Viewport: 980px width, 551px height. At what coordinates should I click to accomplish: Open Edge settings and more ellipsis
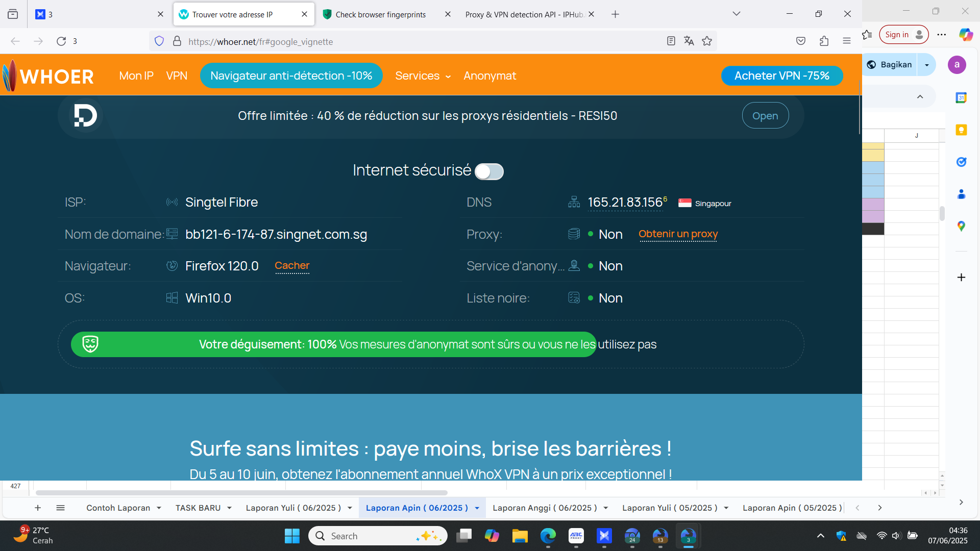coord(942,35)
